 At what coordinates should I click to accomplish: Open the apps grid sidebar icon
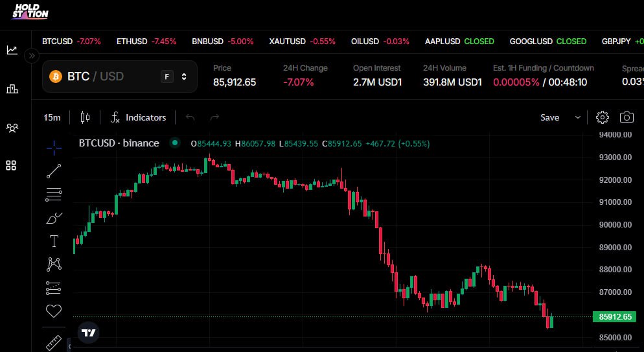pos(12,165)
